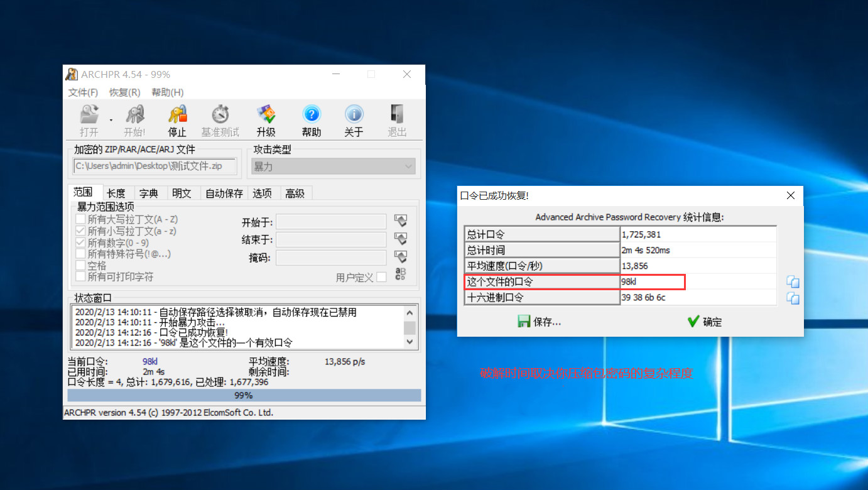Click the 保存... button in the dialog
The height and width of the screenshot is (490, 868).
[x=540, y=322]
